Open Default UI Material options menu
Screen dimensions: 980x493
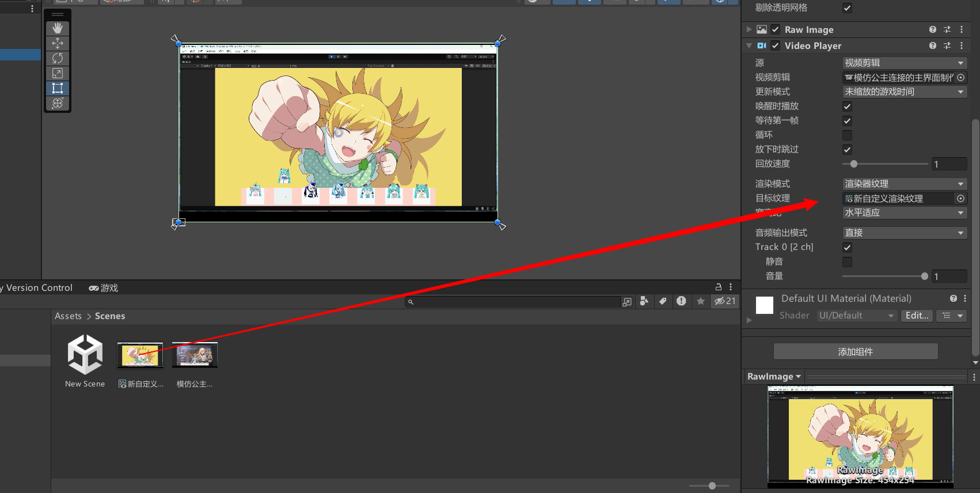point(965,298)
